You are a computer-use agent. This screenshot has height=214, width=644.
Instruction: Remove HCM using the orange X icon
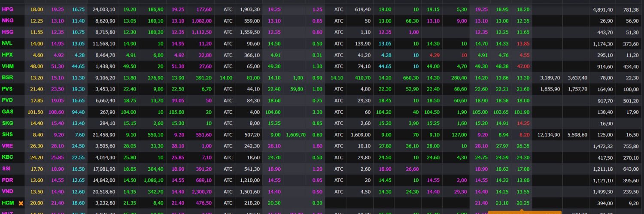click(20, 203)
